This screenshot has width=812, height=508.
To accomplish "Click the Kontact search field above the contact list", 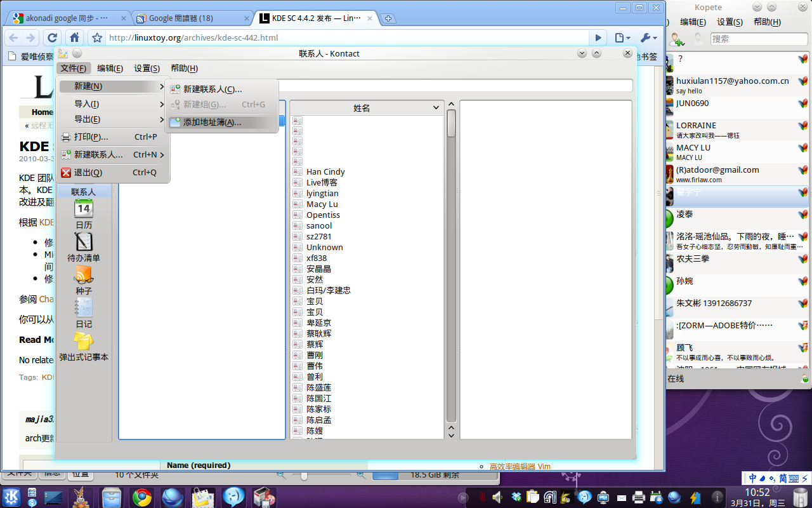I will click(455, 85).
